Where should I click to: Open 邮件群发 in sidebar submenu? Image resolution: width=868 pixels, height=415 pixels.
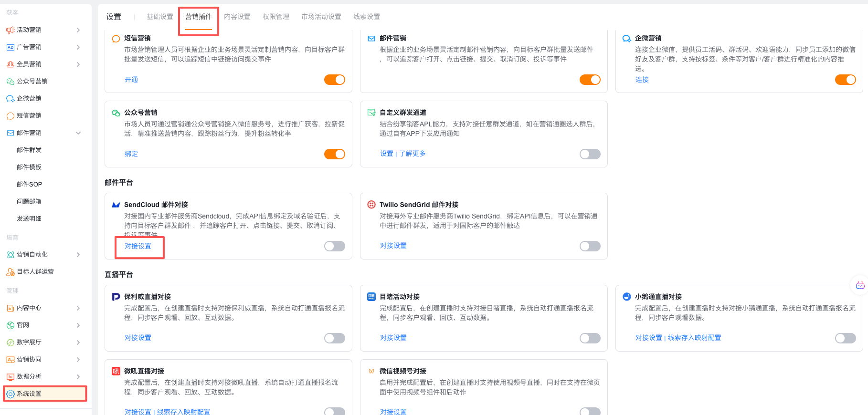click(x=29, y=150)
